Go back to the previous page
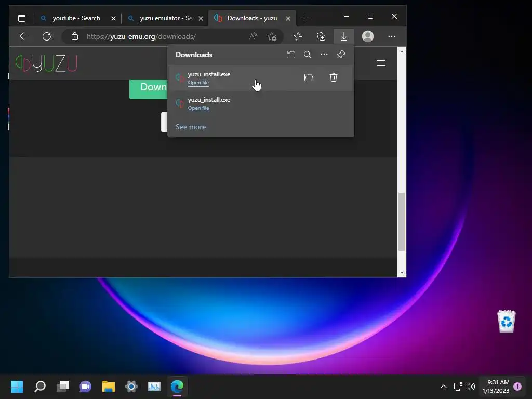 tap(24, 36)
